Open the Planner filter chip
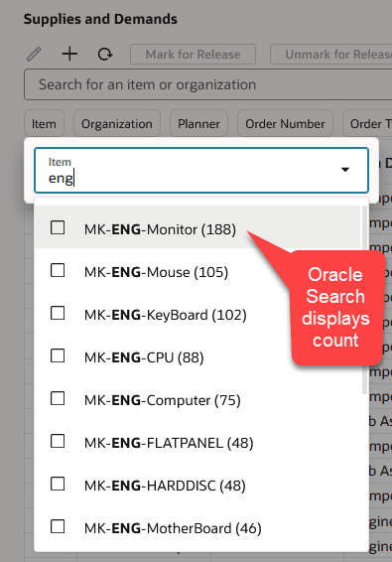 pyautogui.click(x=198, y=124)
